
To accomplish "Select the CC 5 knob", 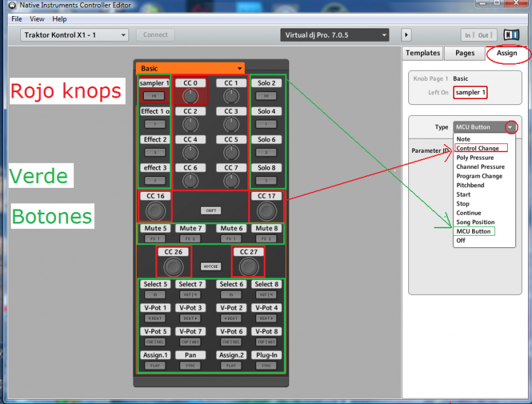I will click(231, 153).
